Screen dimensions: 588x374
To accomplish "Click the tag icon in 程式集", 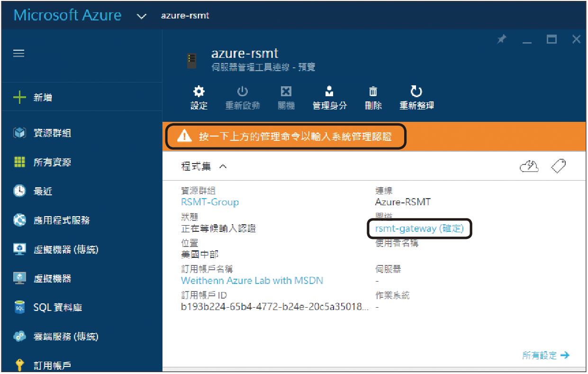I will [x=559, y=166].
